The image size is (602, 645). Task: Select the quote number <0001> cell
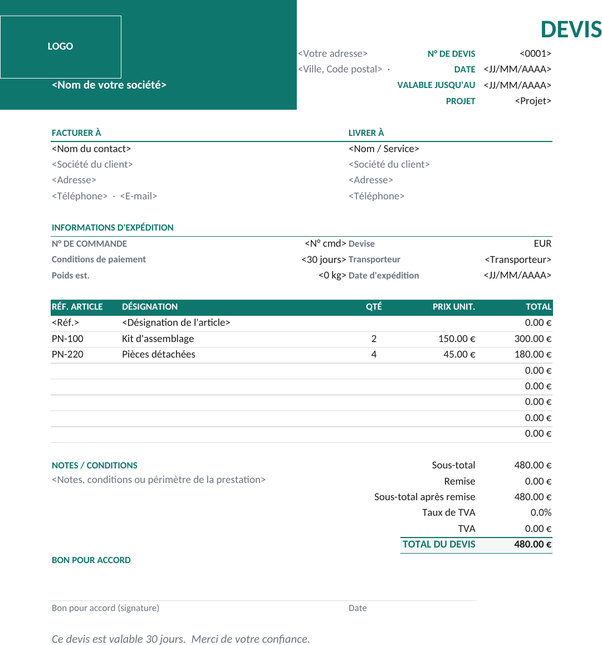click(x=535, y=53)
